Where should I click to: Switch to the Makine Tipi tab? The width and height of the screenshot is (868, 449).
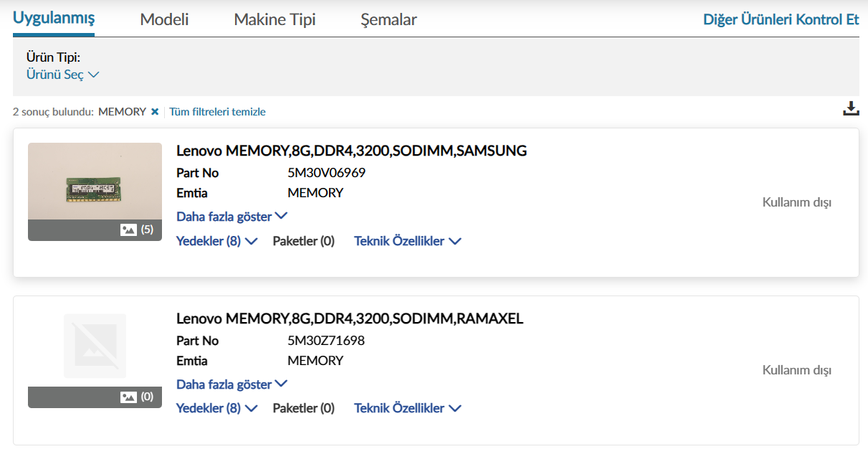(275, 19)
